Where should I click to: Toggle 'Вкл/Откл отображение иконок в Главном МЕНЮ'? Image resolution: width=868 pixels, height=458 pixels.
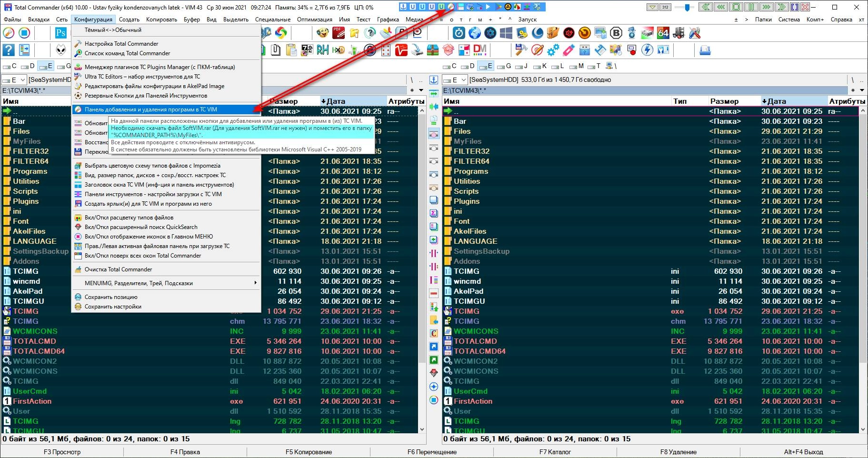pos(166,237)
